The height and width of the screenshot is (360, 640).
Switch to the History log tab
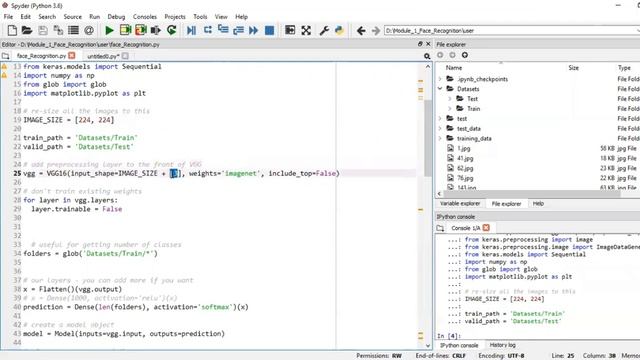502,345
